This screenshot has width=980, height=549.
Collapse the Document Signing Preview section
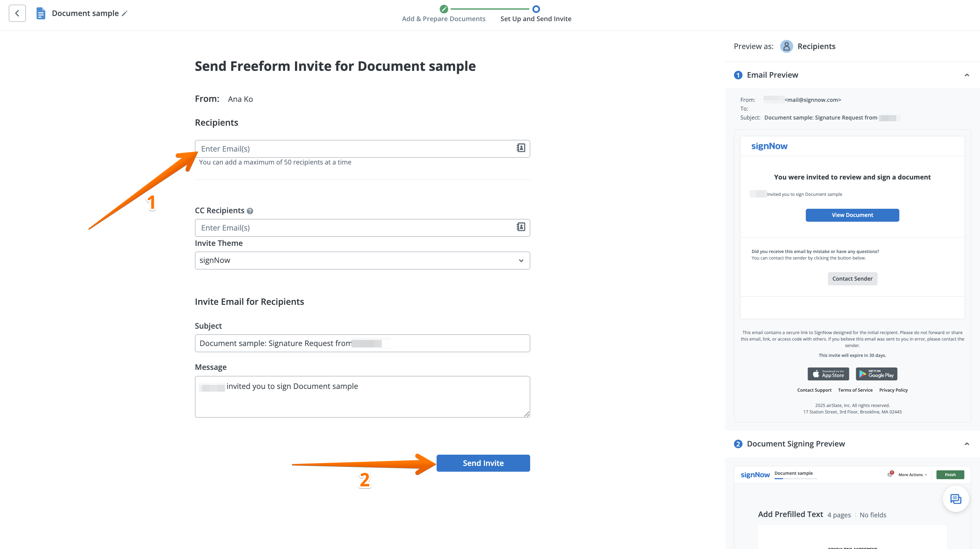tap(966, 444)
